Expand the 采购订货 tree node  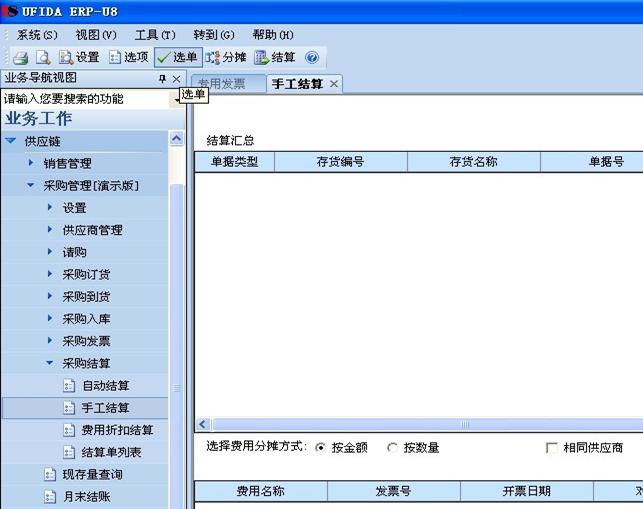[50, 274]
